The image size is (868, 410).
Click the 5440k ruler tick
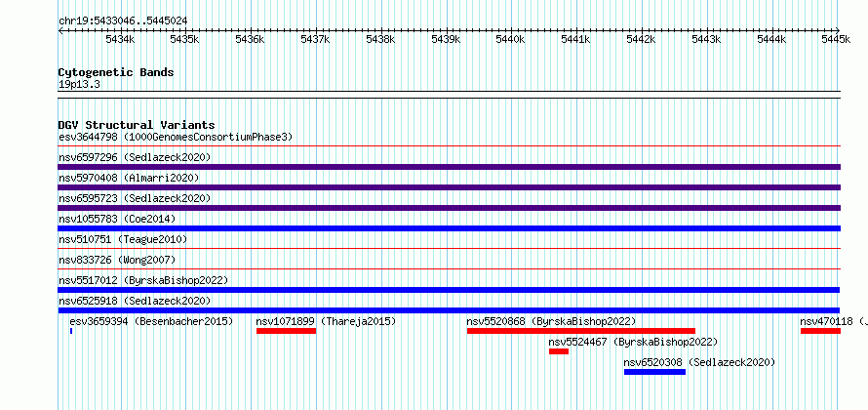coord(511,39)
